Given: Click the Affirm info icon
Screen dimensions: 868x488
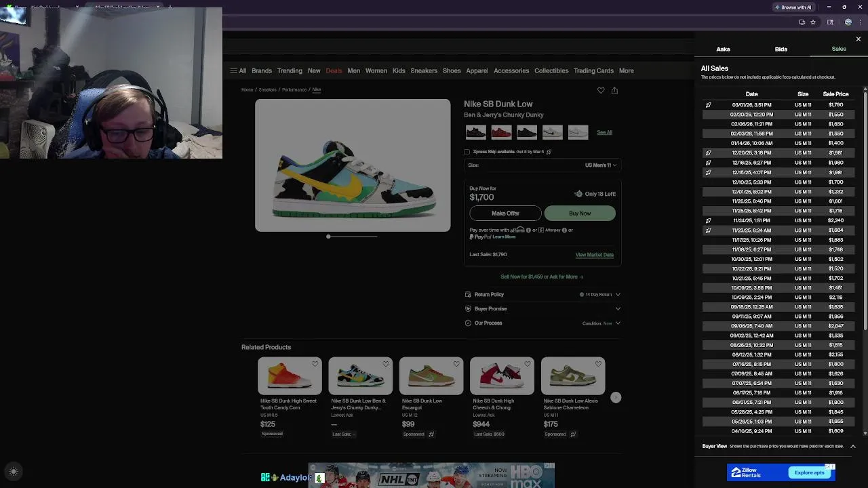Looking at the screenshot, I should coord(528,230).
